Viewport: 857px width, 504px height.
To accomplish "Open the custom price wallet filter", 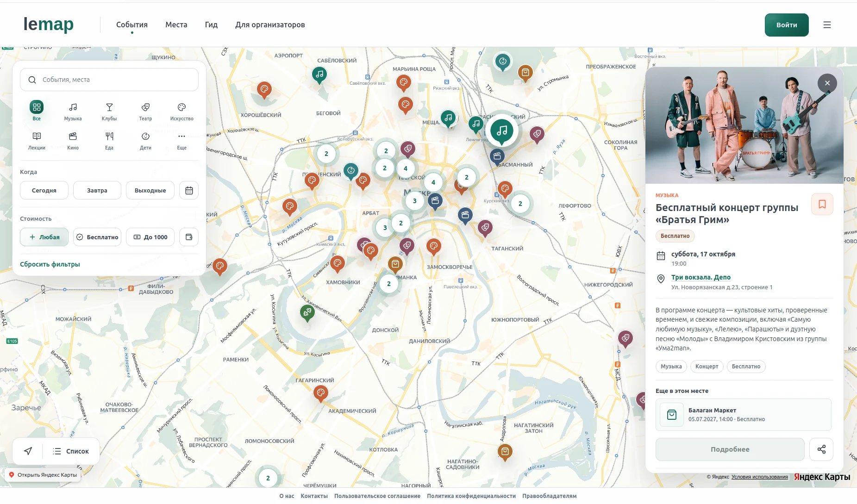I will coord(189,237).
